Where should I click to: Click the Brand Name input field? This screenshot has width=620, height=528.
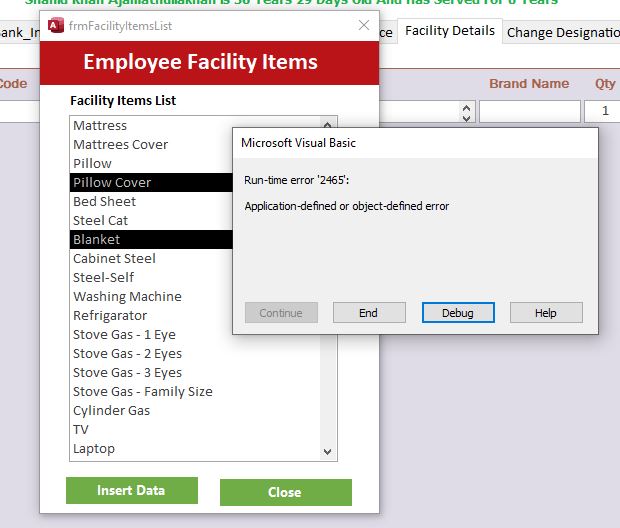[530, 111]
